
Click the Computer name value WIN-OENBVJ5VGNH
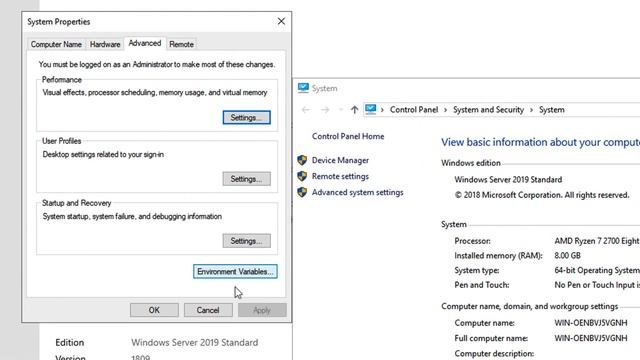[x=591, y=323]
